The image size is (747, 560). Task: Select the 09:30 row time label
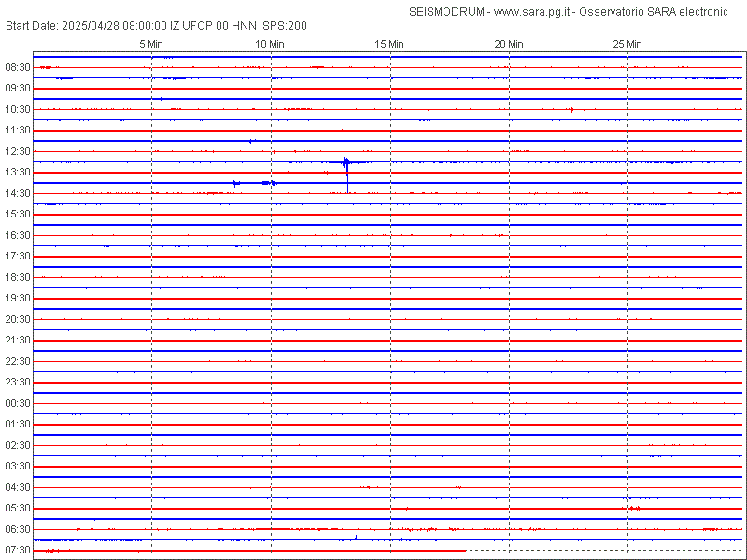(x=18, y=89)
